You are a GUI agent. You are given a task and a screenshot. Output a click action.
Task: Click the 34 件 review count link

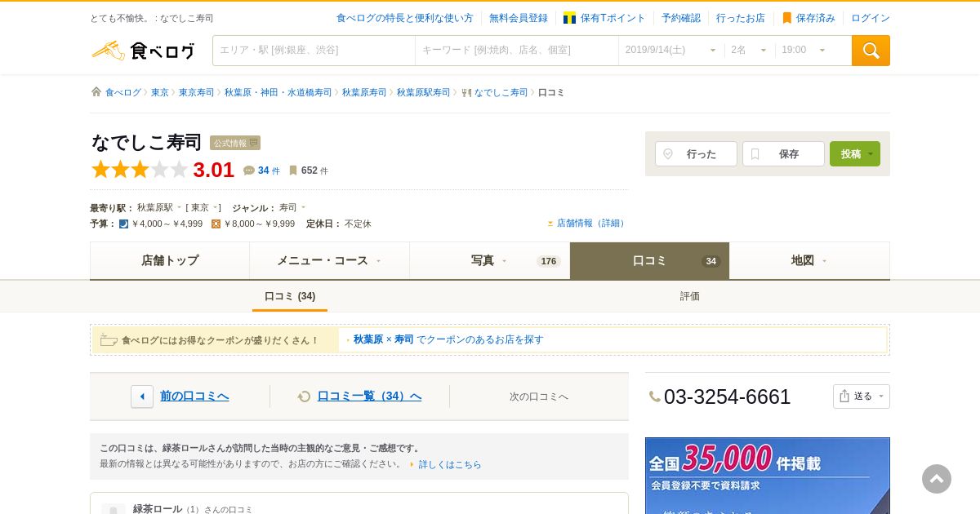tap(269, 171)
